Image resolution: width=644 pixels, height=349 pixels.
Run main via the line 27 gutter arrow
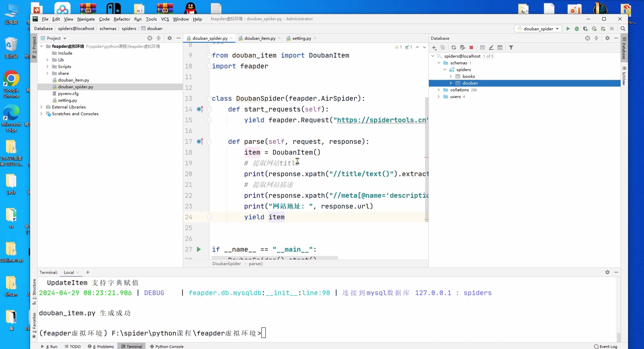[199, 249]
